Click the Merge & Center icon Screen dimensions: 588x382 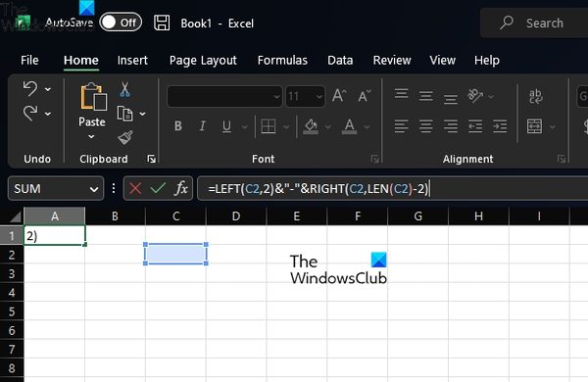[534, 126]
